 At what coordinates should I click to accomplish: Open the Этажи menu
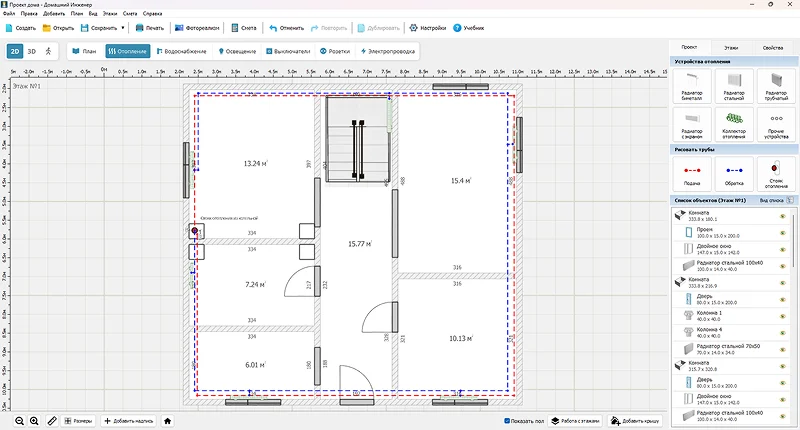[109, 14]
